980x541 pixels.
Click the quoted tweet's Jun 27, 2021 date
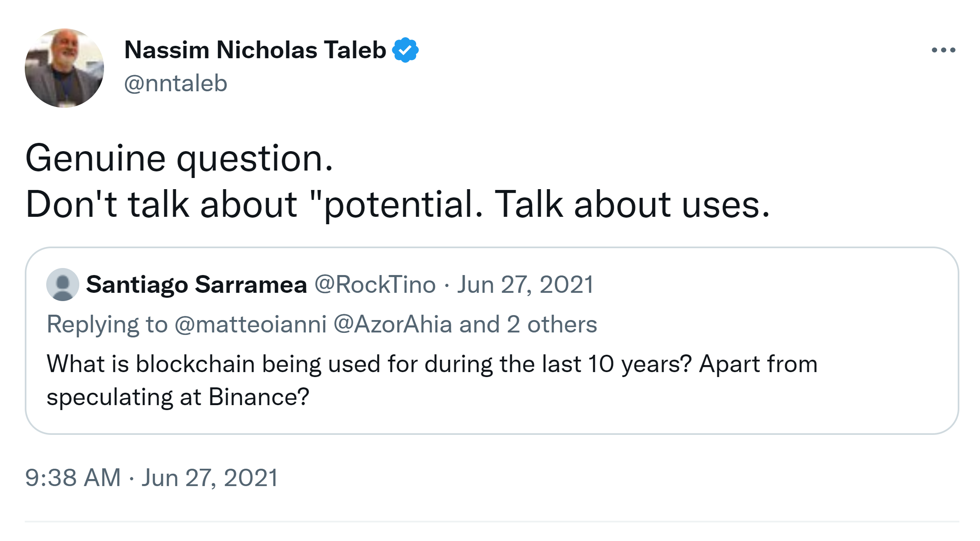(525, 285)
